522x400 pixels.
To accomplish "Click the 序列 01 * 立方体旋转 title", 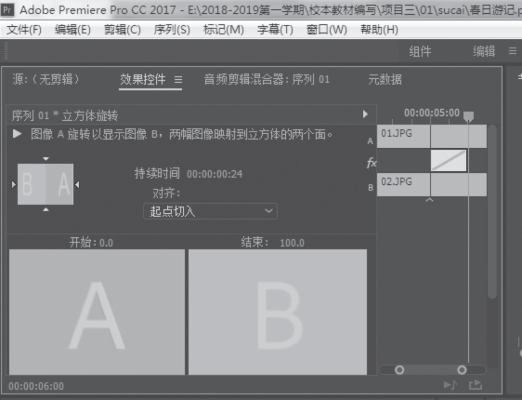I will 65,116.
